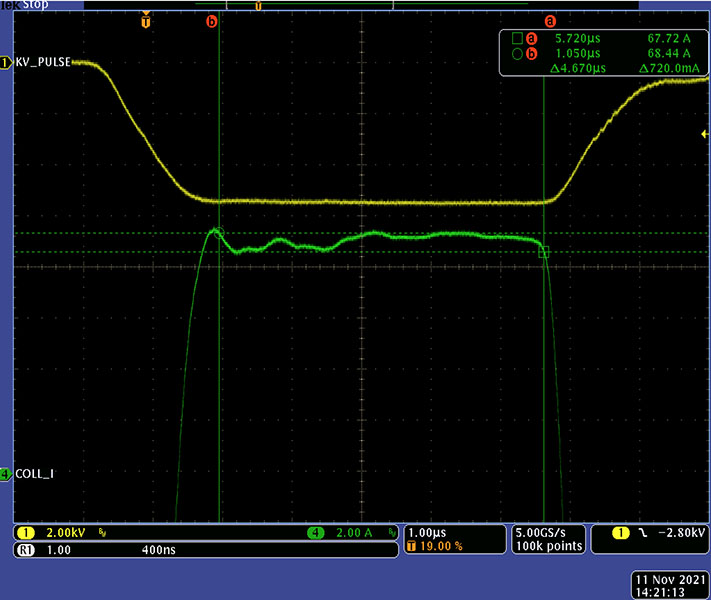The image size is (711, 600).
Task: Click the orange trigger position T marker
Action: coord(146,20)
